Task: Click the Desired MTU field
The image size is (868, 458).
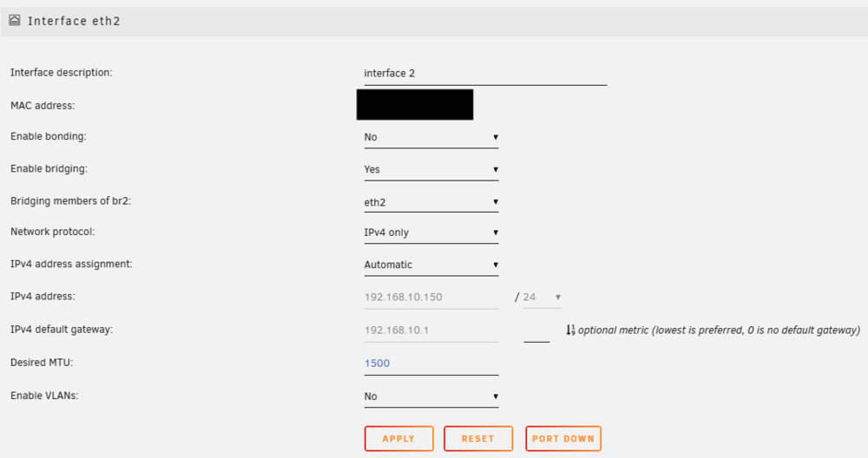Action: (x=431, y=363)
